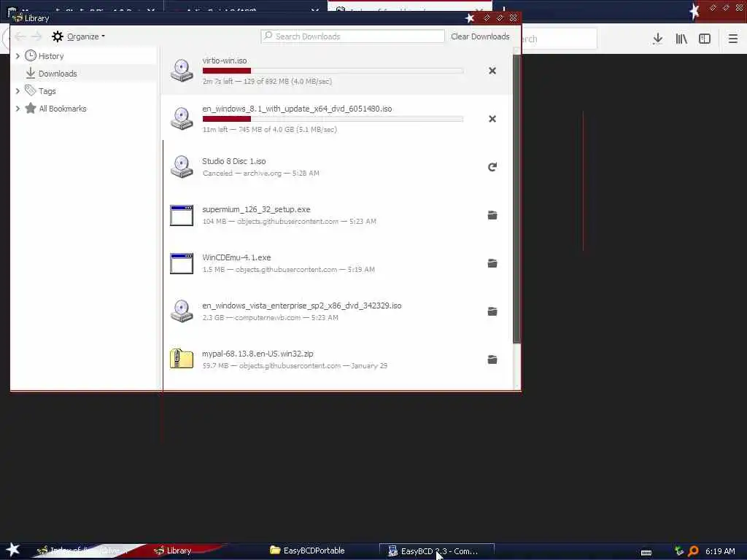Open the browser hamburger menu
747x560 pixels.
click(732, 39)
